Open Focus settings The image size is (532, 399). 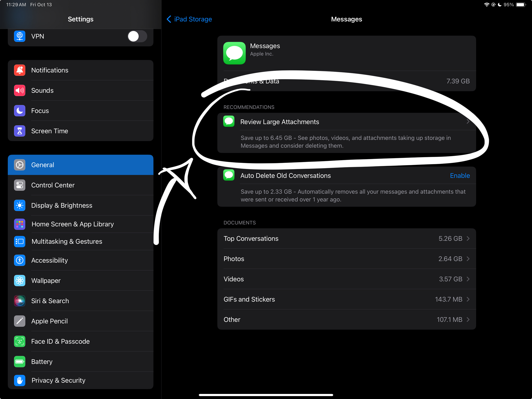click(x=81, y=111)
